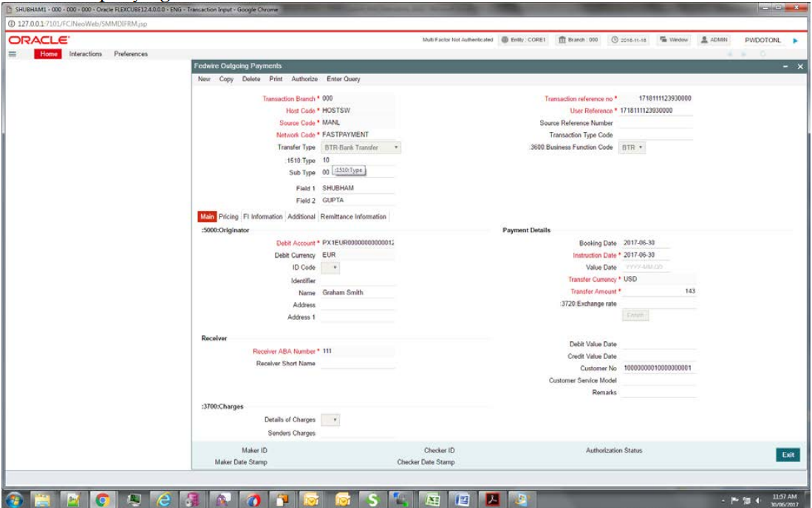This screenshot has height=508, width=812.
Task: Open the ID Code dropdown
Action: (330, 267)
